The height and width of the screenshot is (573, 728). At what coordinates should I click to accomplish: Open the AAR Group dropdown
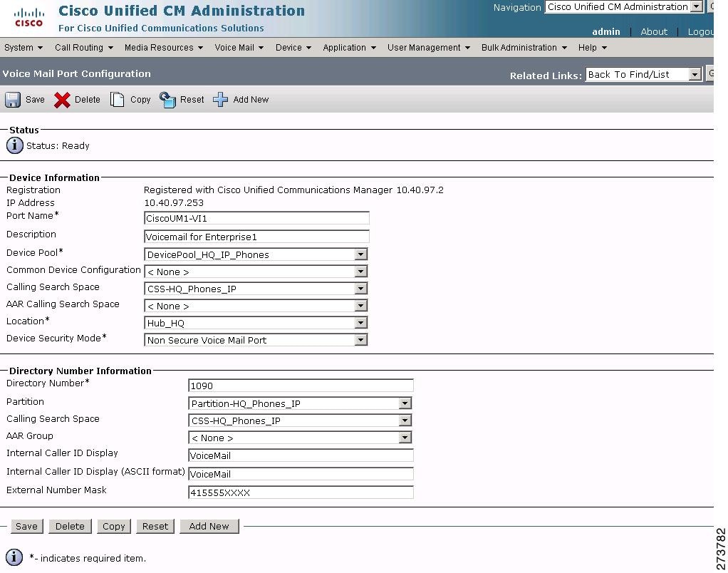pos(405,438)
